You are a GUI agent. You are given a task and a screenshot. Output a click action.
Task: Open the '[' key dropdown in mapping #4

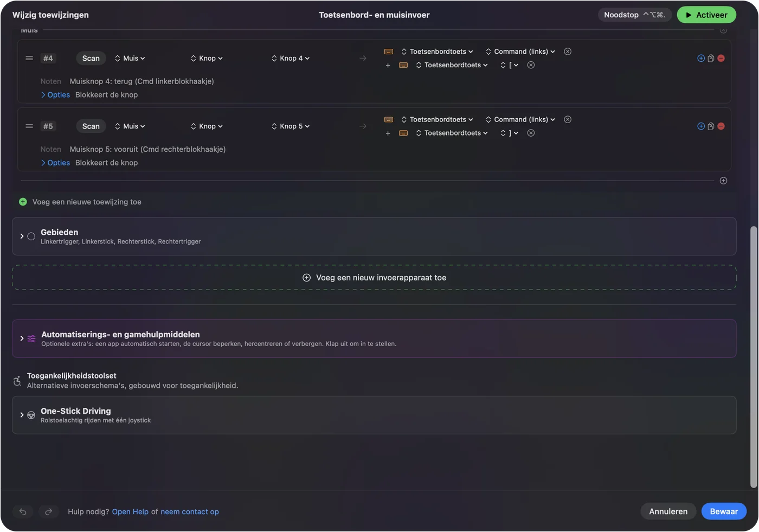pyautogui.click(x=510, y=65)
